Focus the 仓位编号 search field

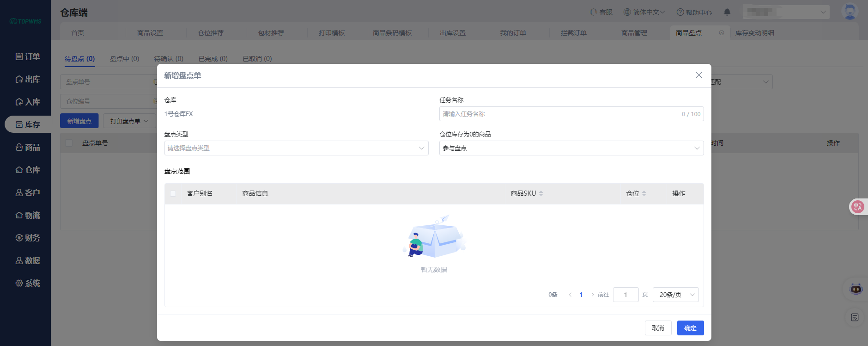click(x=109, y=101)
